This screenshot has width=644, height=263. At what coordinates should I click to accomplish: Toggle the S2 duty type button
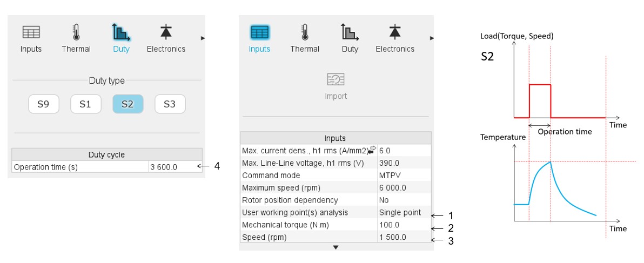[x=128, y=104]
